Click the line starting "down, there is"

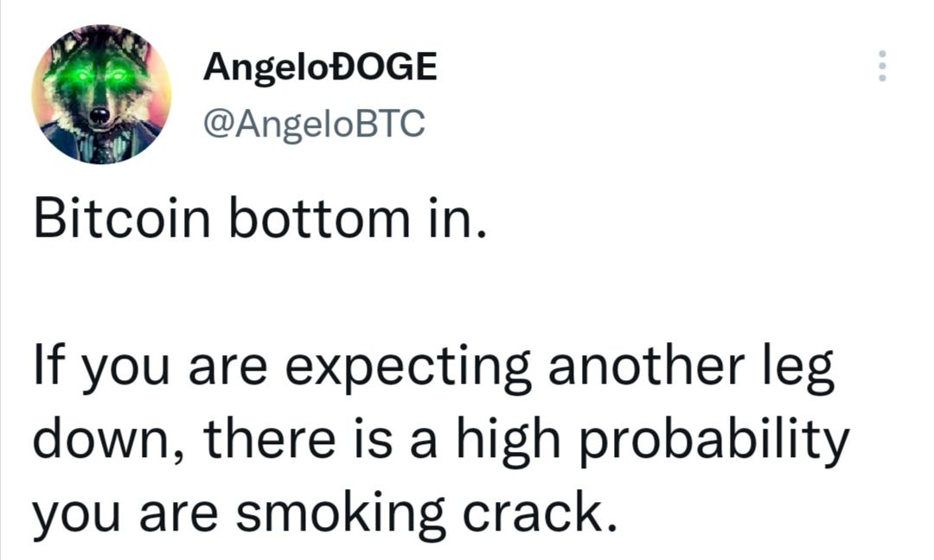[441, 441]
